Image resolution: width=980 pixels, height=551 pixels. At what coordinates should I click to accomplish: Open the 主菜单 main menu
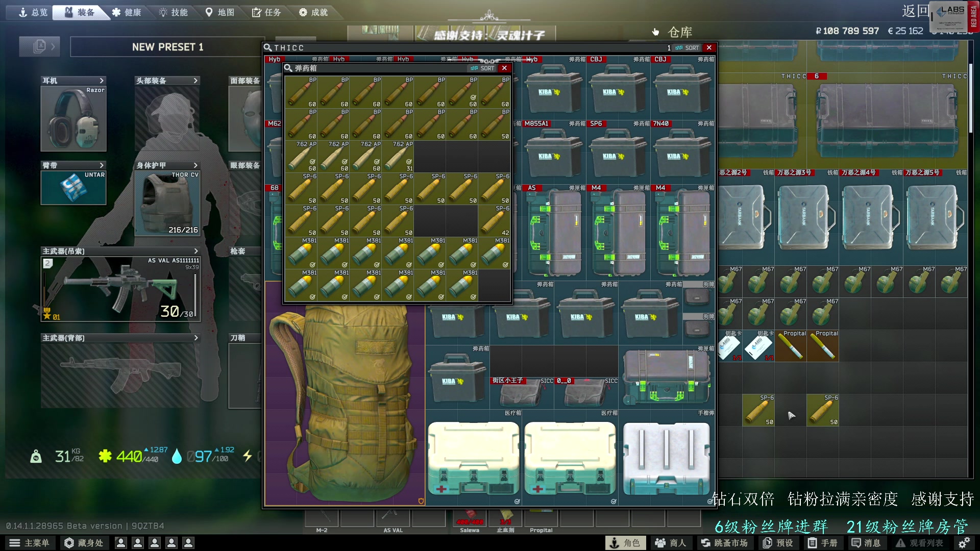[x=30, y=543]
